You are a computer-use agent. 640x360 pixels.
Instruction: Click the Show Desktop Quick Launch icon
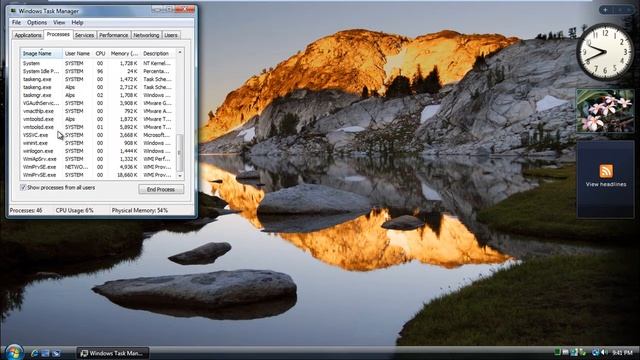pyautogui.click(x=45, y=353)
